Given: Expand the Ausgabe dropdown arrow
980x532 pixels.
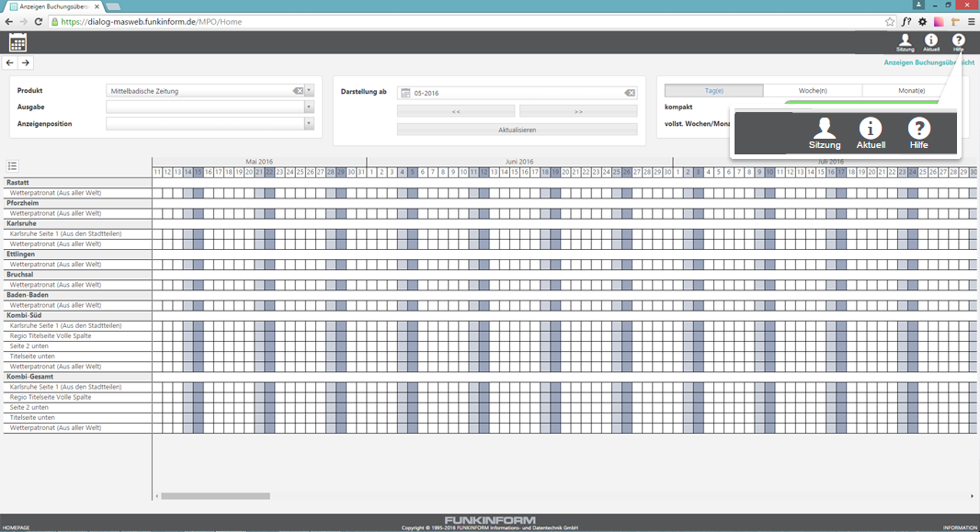Looking at the screenshot, I should pos(309,108).
